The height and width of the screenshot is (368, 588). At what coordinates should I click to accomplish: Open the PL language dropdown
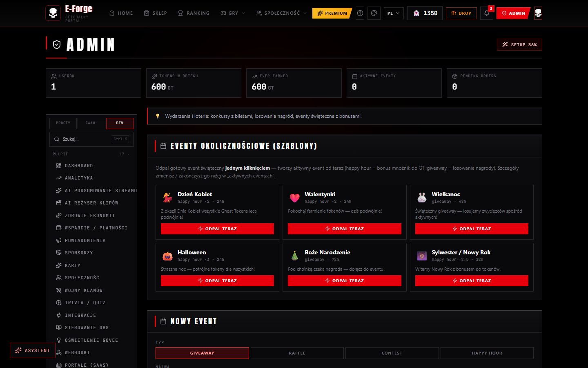[x=394, y=13]
